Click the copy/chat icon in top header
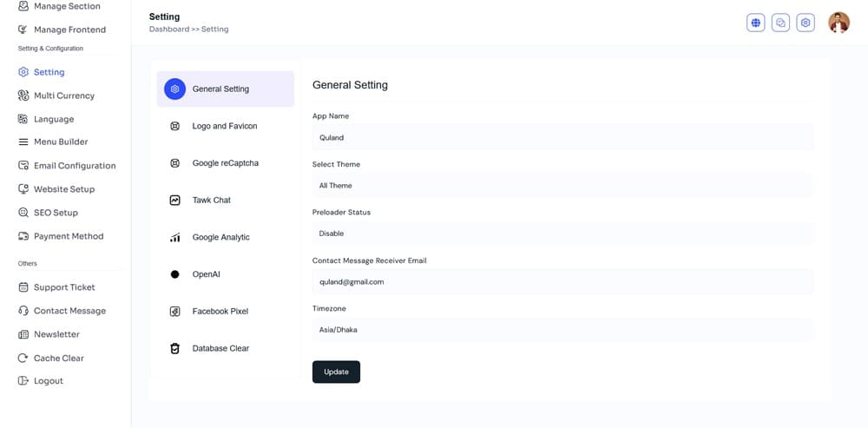This screenshot has height=428, width=868. [x=780, y=23]
